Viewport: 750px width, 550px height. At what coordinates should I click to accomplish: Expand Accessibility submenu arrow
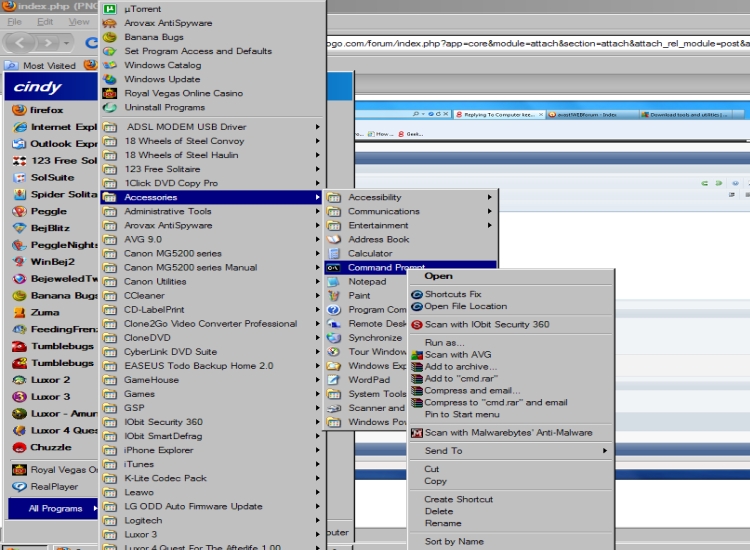point(489,197)
